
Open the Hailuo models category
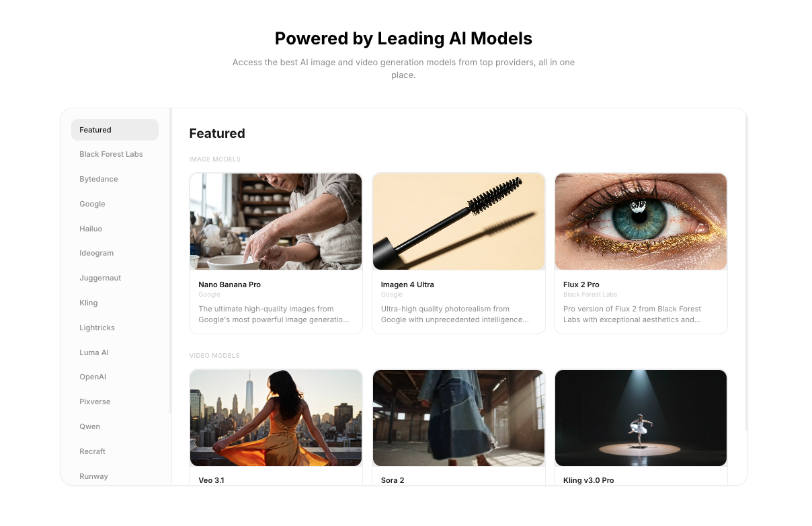click(115, 229)
